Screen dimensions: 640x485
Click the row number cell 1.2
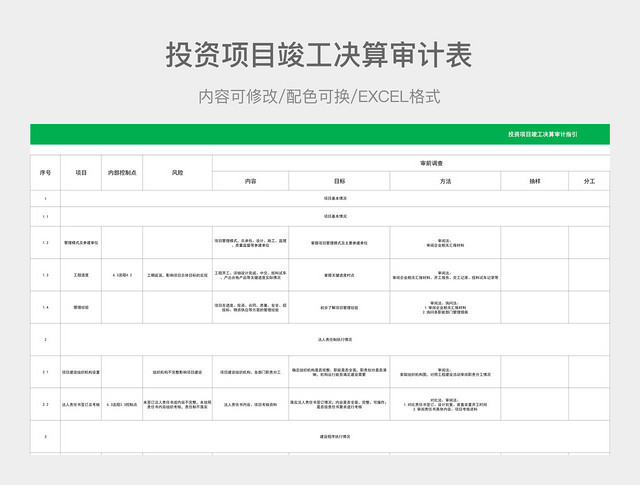point(45,242)
